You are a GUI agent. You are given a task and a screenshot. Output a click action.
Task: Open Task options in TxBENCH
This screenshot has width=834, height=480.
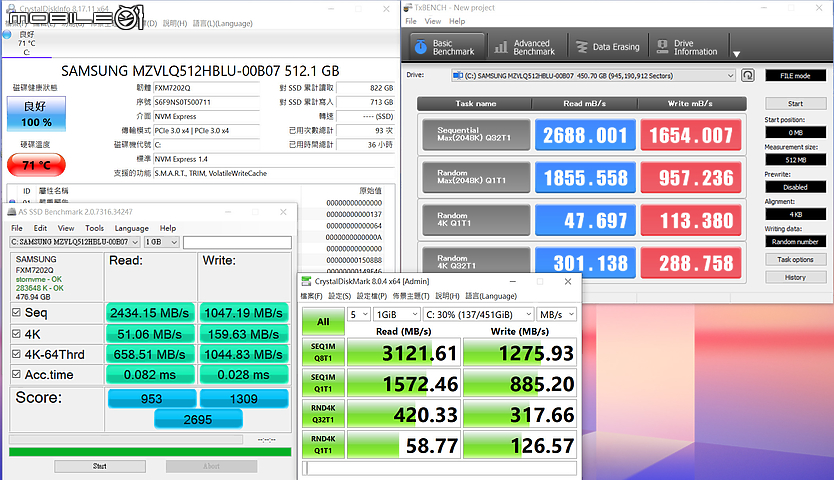pyautogui.click(x=795, y=259)
